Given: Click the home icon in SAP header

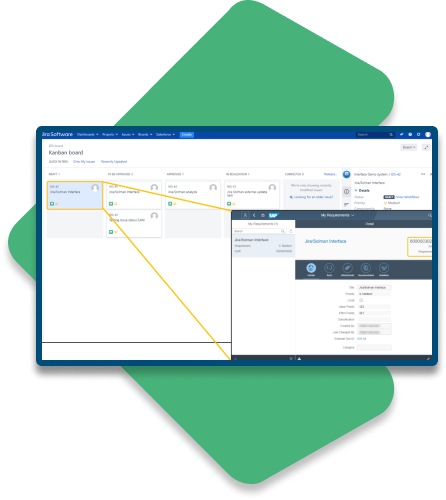Looking at the screenshot, I should tap(263, 215).
